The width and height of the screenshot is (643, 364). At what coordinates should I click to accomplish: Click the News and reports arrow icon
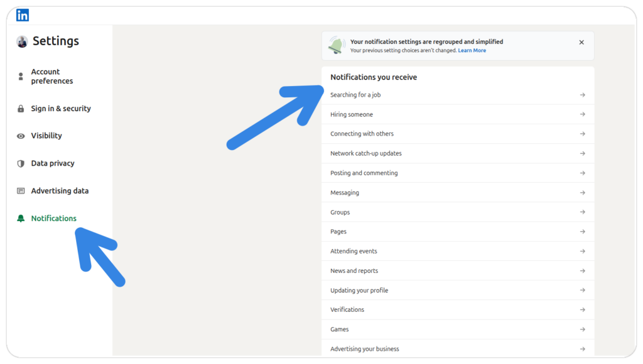[x=582, y=271]
